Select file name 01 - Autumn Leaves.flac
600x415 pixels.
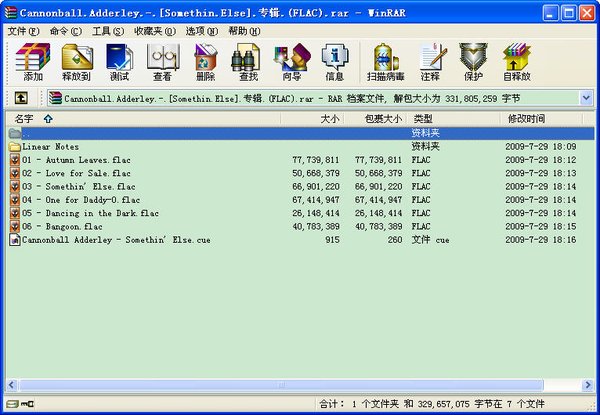tap(76, 160)
